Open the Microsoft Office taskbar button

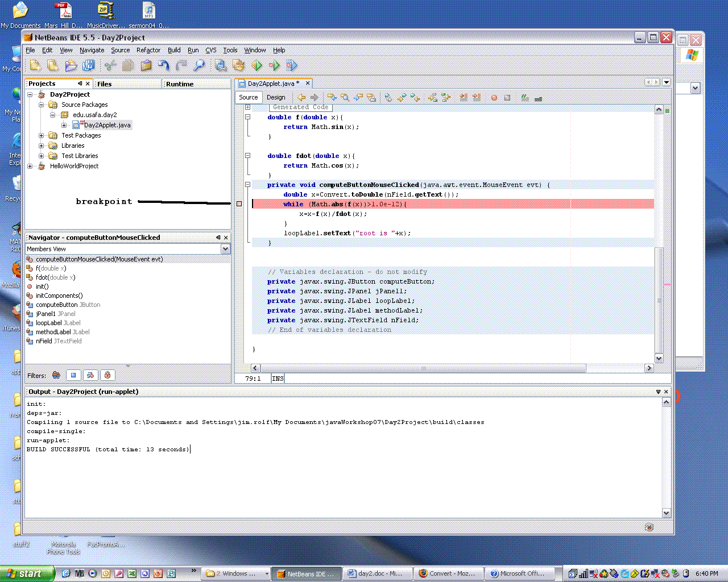tap(520, 573)
